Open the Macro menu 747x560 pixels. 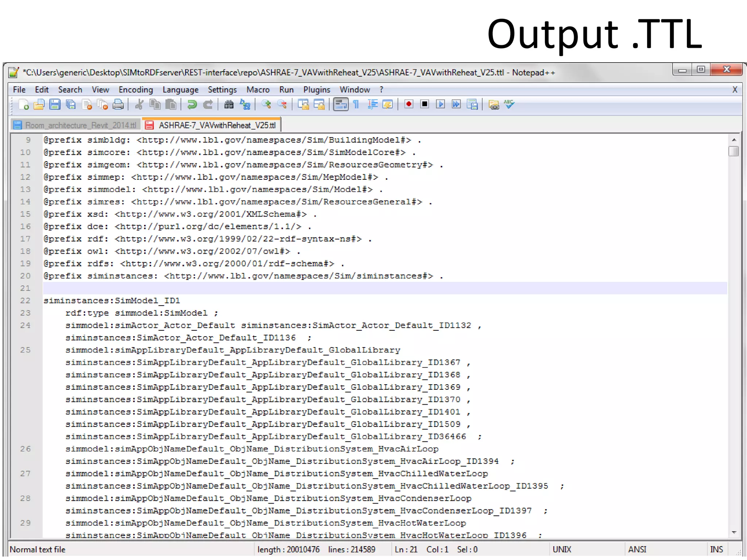258,90
